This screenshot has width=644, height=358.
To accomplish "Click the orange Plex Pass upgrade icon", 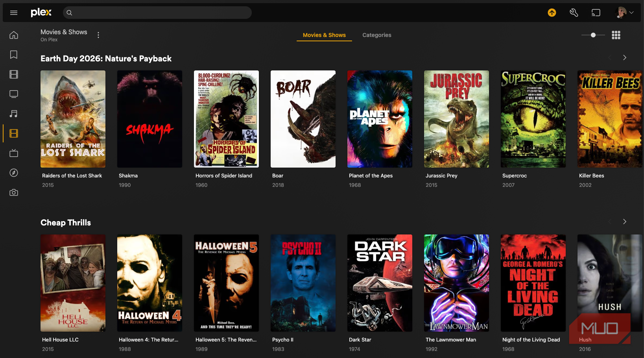I will pyautogui.click(x=552, y=13).
